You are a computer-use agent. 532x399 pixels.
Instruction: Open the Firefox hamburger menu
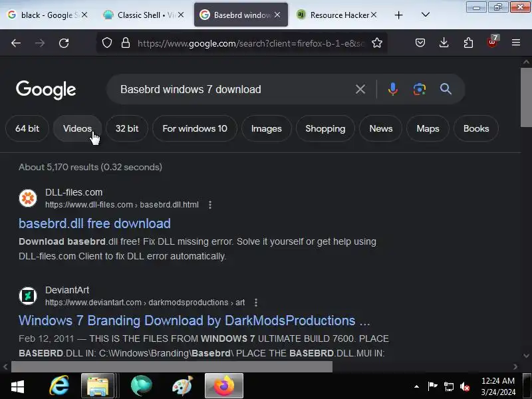pos(516,43)
